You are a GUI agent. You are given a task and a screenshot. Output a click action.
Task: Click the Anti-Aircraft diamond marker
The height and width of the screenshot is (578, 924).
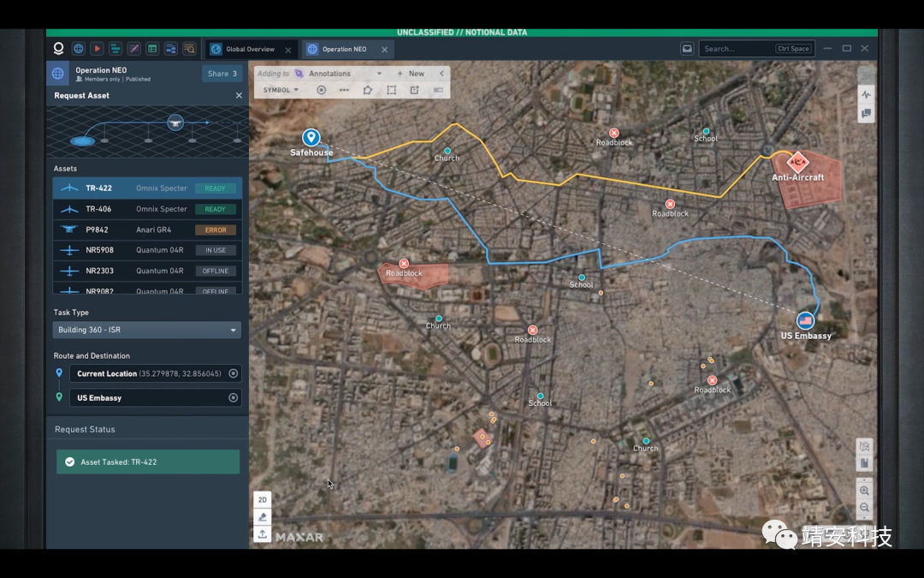coord(797,161)
